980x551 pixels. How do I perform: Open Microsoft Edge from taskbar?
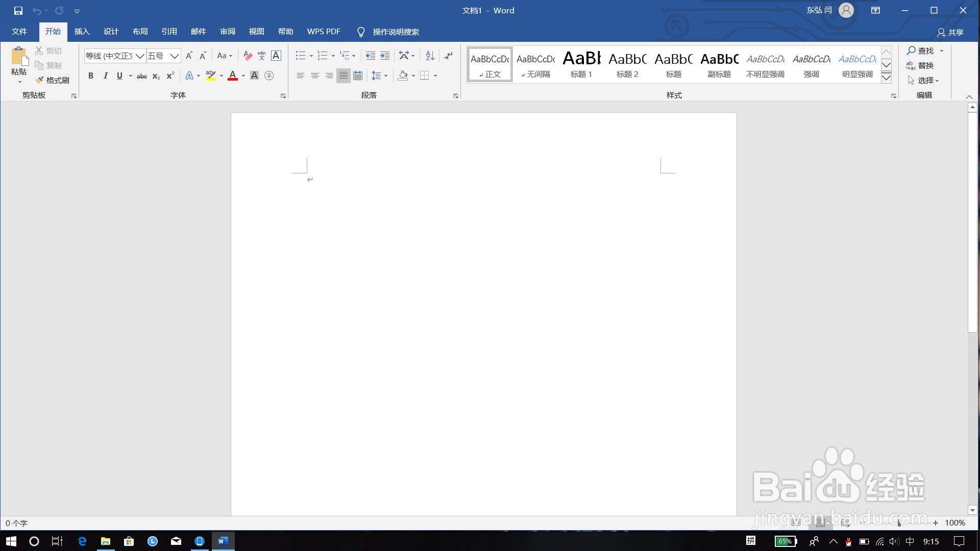(82, 541)
